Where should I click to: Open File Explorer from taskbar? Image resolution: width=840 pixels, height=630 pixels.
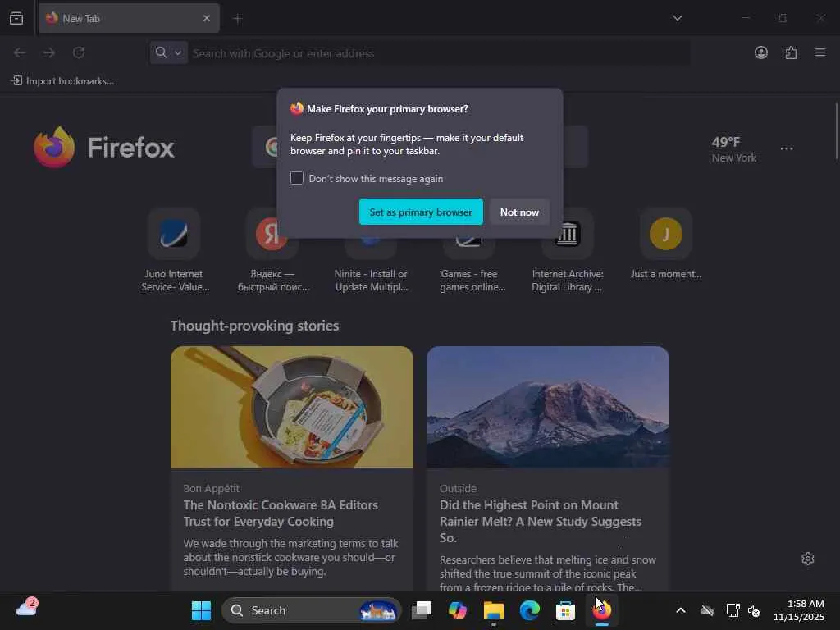pos(493,610)
